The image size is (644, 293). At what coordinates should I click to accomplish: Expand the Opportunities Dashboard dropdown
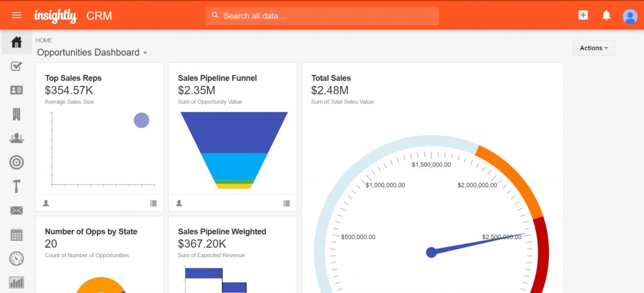[145, 53]
